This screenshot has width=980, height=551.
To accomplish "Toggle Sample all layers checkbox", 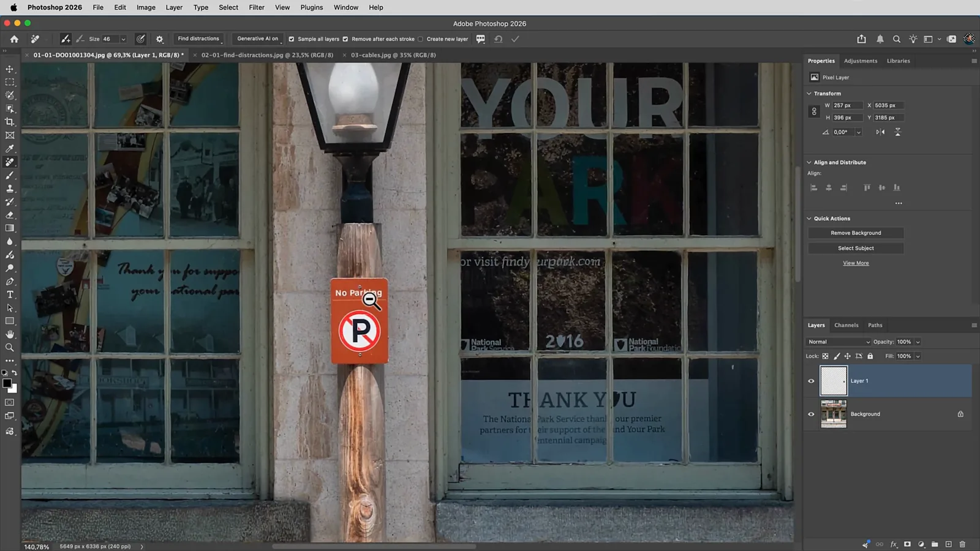I will tap(292, 39).
